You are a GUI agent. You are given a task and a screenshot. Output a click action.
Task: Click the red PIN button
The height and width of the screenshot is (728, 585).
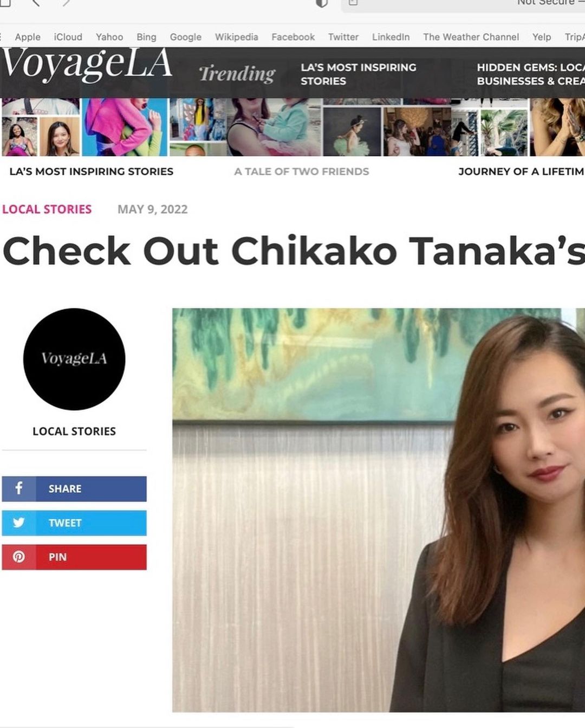74,557
